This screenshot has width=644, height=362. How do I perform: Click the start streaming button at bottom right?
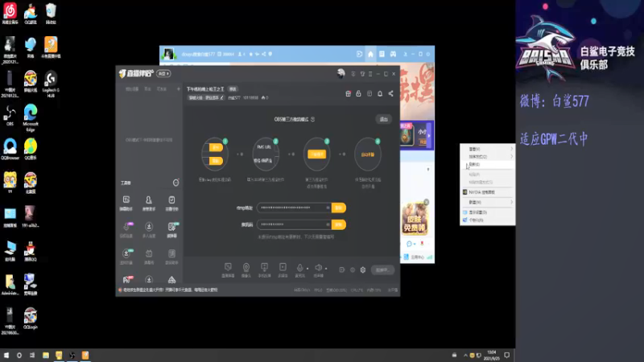tap(383, 270)
